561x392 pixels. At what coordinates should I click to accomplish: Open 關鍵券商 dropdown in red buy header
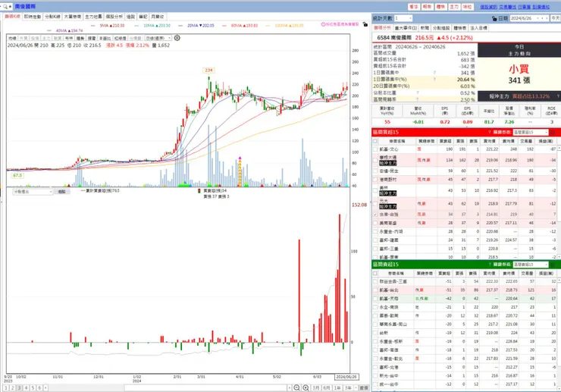point(531,133)
